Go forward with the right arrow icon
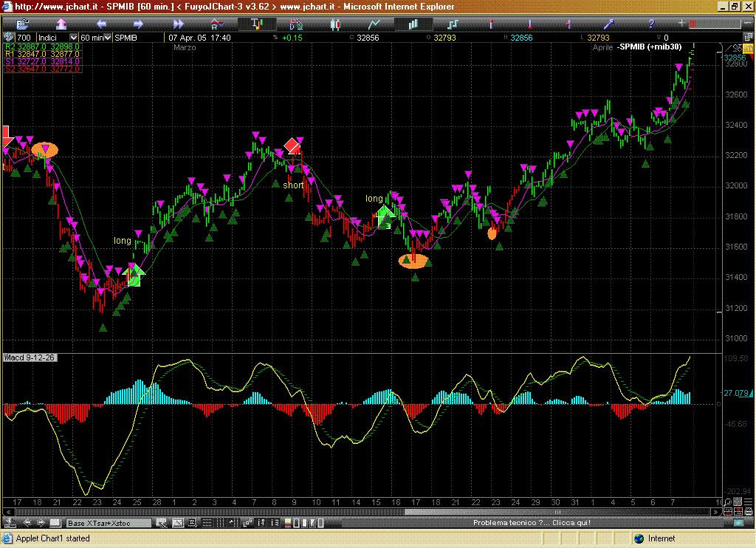Image resolution: width=756 pixels, height=548 pixels. pyautogui.click(x=138, y=24)
